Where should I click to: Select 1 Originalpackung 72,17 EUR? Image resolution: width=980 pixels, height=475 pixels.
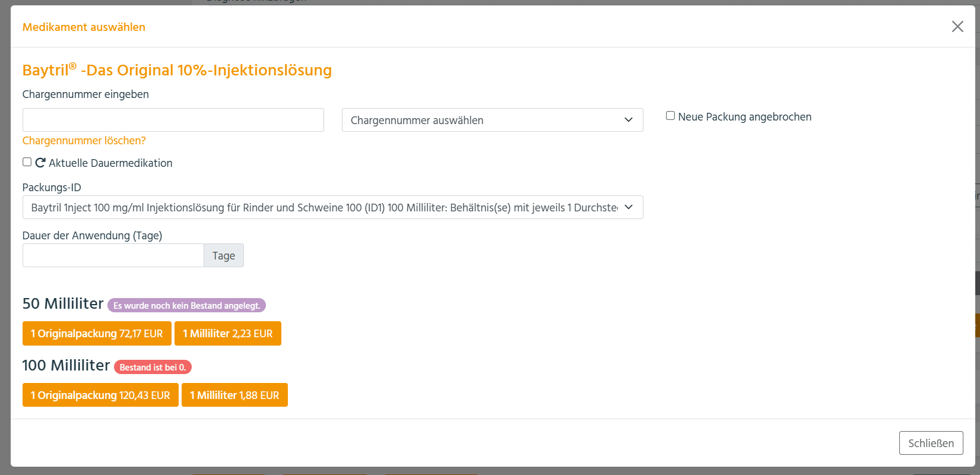pos(97,334)
